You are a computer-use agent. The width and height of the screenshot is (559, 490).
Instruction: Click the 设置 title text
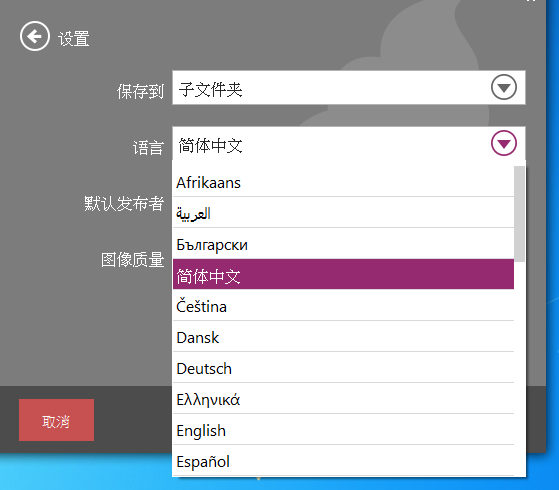tap(74, 39)
